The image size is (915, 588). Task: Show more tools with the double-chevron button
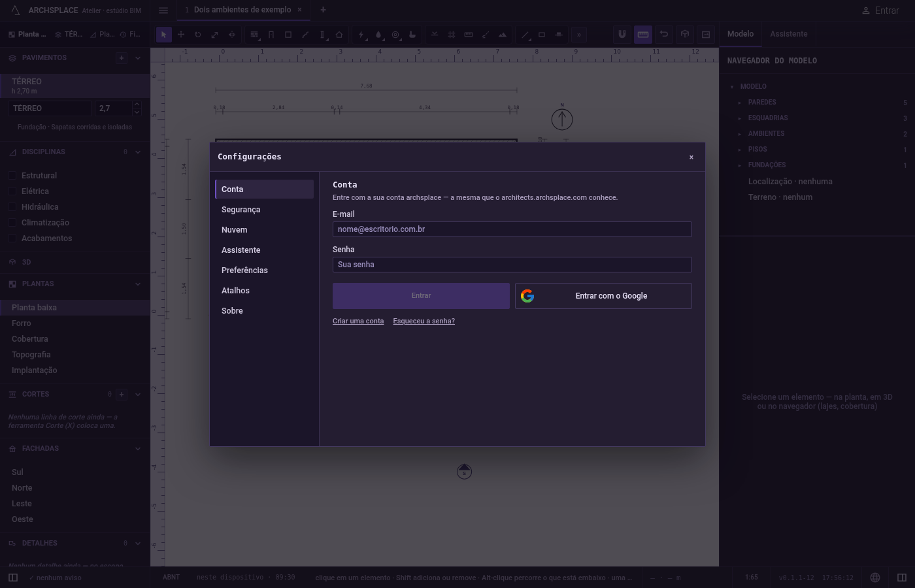click(x=579, y=35)
